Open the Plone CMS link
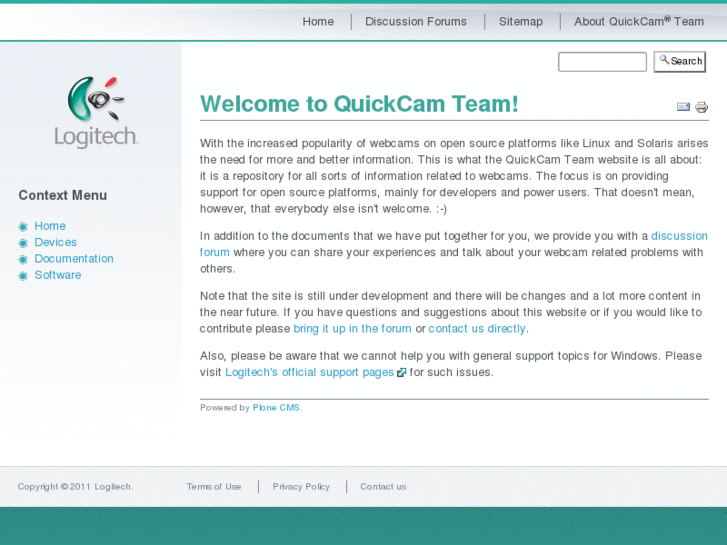 [276, 408]
